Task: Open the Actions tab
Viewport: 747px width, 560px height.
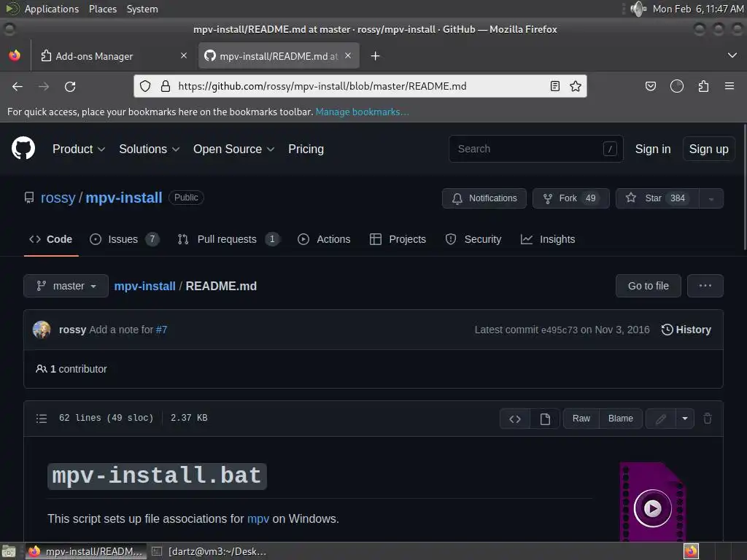Action: click(324, 239)
